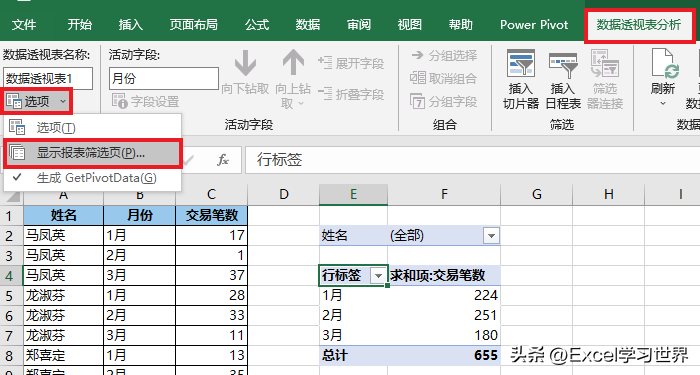This screenshot has height=375, width=700.
Task: Open the 选项 dropdown button
Action: [37, 101]
